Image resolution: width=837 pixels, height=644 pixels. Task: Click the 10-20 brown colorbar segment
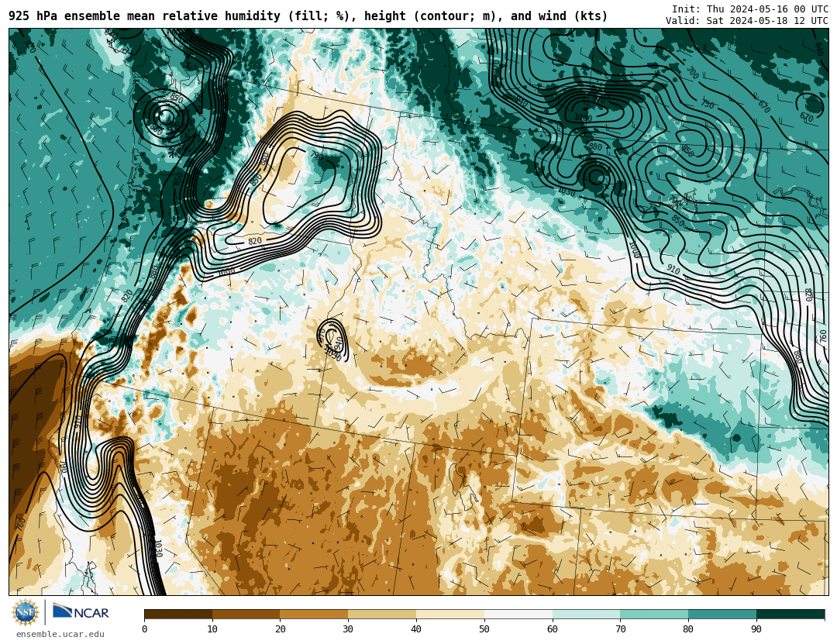click(x=246, y=615)
